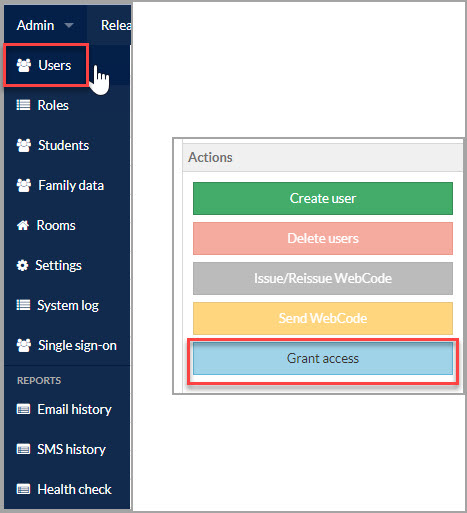Click the Email history report icon
This screenshot has width=467, height=513.
pyautogui.click(x=23, y=409)
